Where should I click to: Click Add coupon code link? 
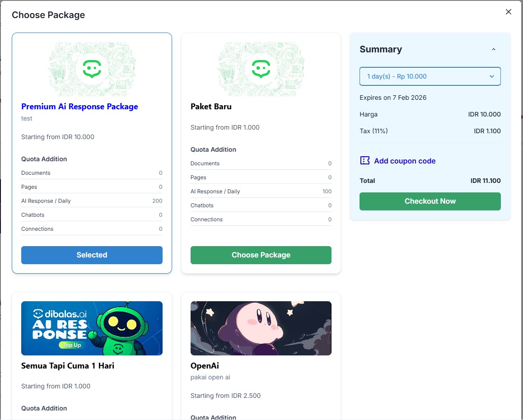(x=405, y=161)
